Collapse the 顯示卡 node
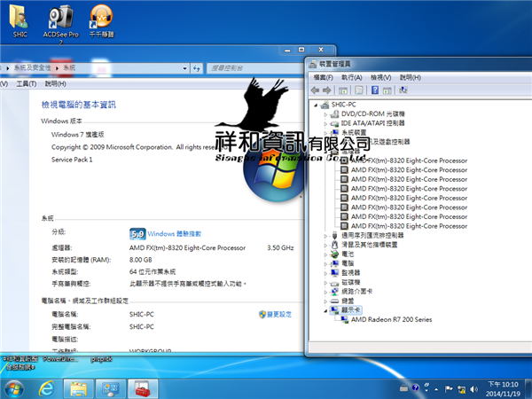Screen dimensions: 532x399 tap(325, 310)
